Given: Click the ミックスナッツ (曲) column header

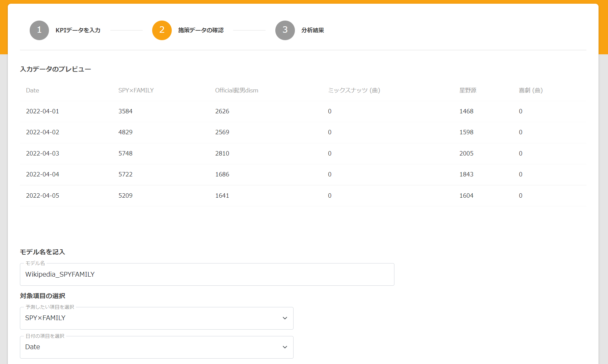Looking at the screenshot, I should coord(354,90).
